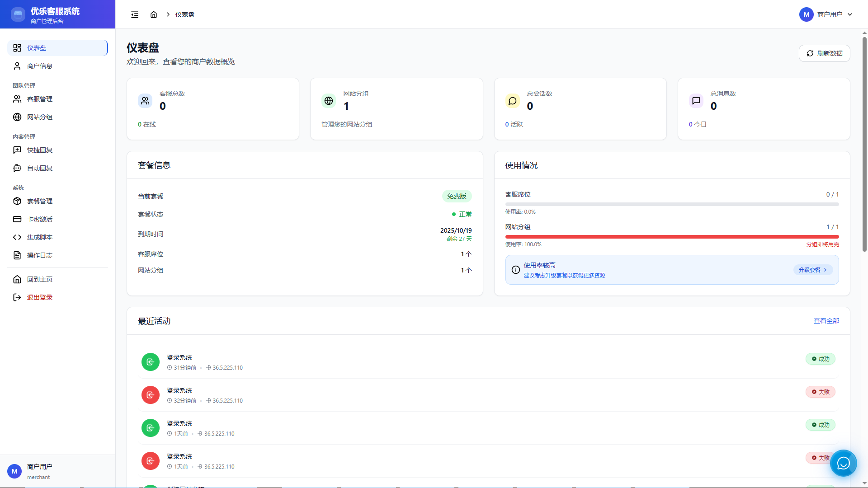Click the red 网站分组 usage progress bar
Screen dimensions: 868x488
(672, 237)
